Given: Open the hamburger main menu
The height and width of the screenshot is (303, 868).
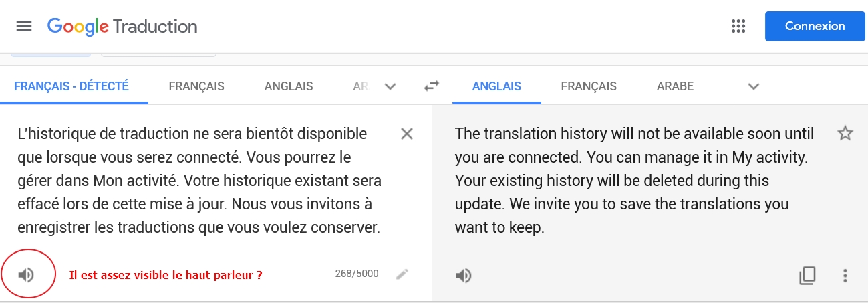Looking at the screenshot, I should [24, 27].
